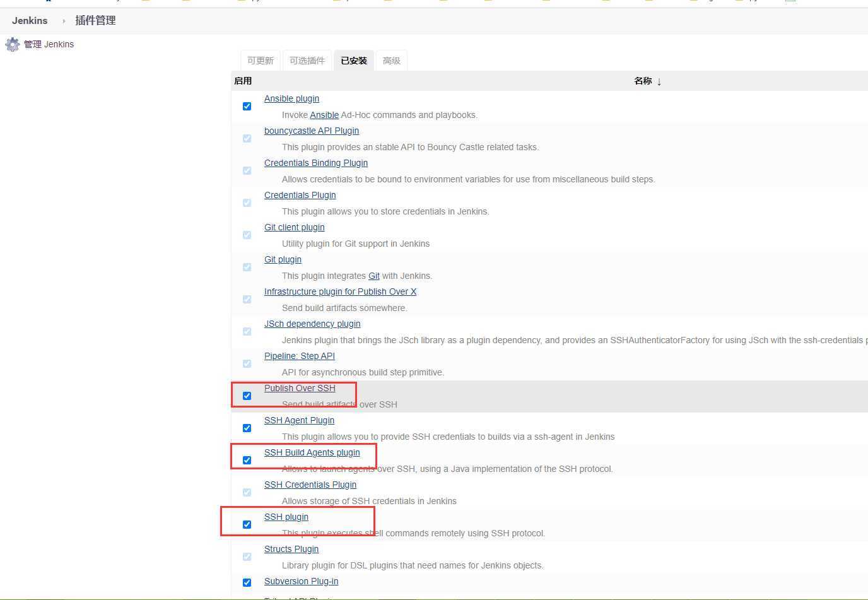Open the Structs Plugin link
This screenshot has height=600, width=868.
(x=291, y=549)
